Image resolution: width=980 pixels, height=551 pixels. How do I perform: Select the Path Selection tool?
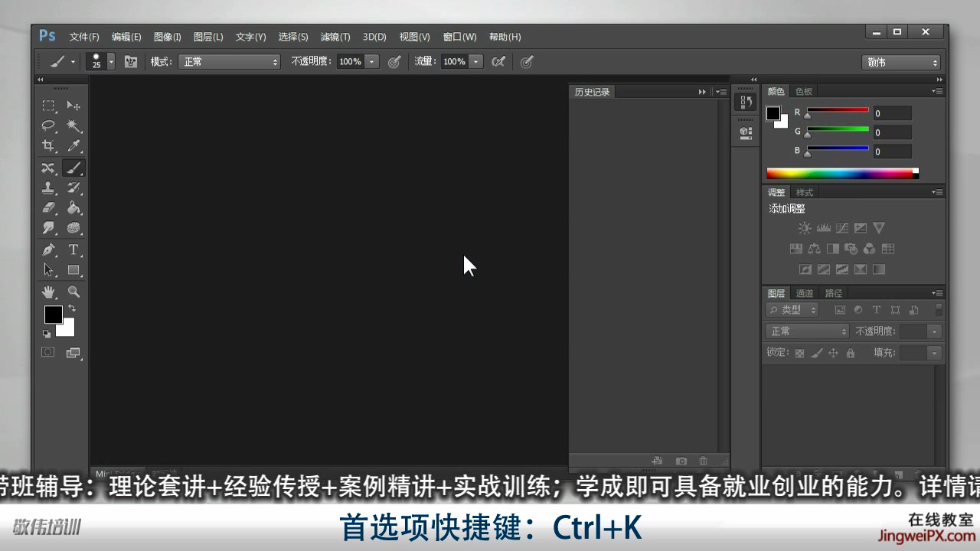pyautogui.click(x=48, y=269)
